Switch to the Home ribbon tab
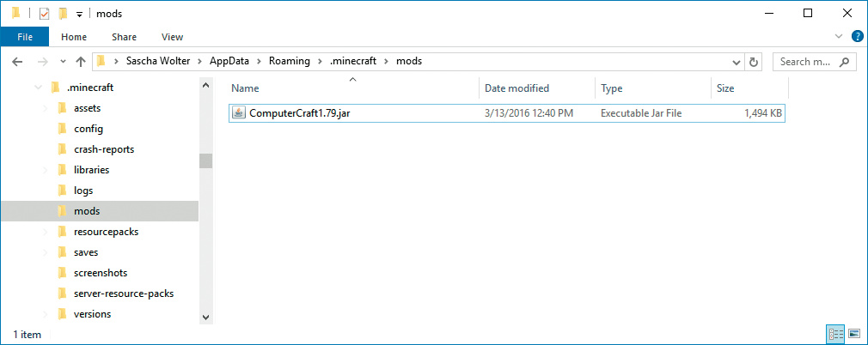This screenshot has width=868, height=345. coord(74,37)
